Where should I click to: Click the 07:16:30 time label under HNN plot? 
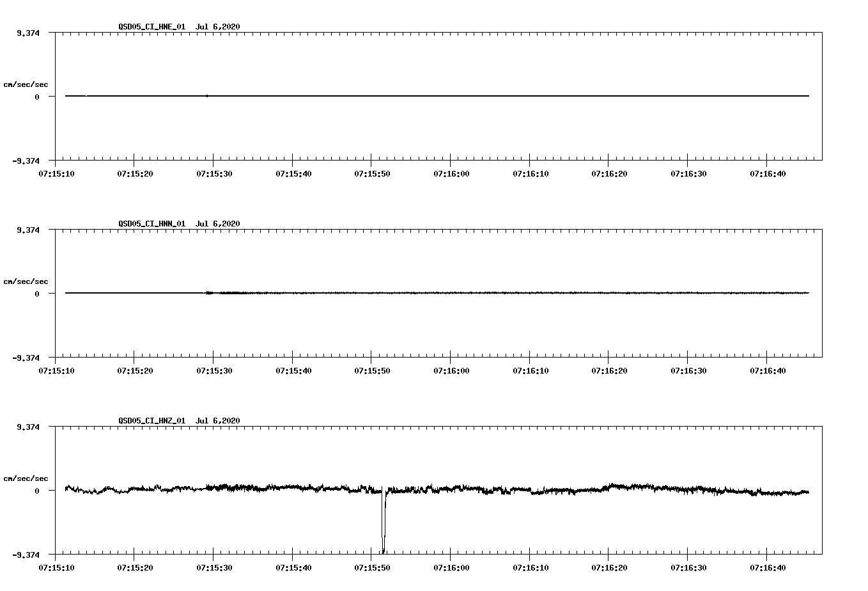(x=688, y=370)
